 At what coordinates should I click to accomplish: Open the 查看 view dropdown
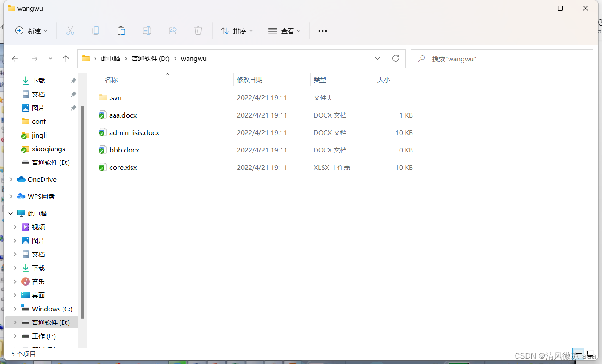click(x=285, y=31)
